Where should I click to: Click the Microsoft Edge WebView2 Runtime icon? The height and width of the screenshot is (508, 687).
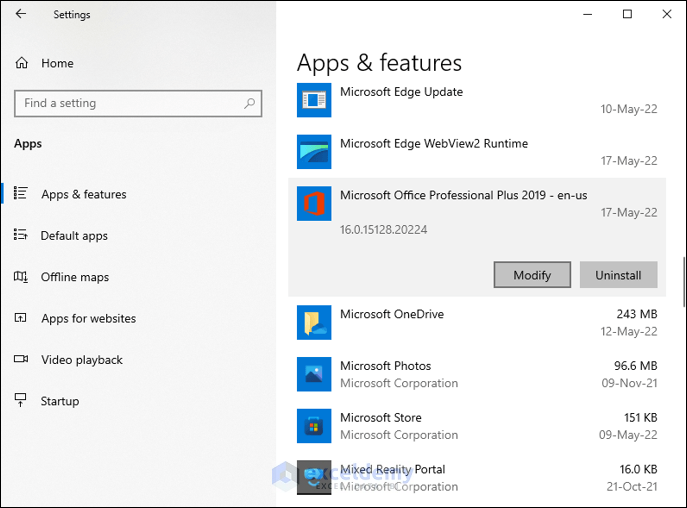(x=314, y=152)
